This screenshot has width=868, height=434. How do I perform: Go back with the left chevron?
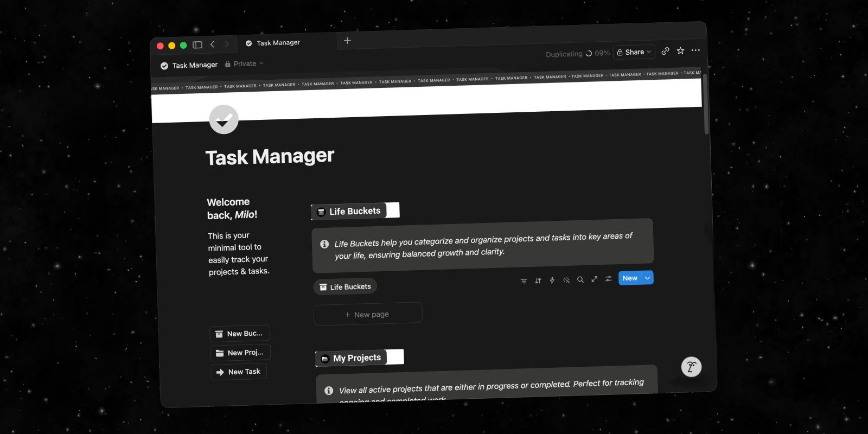[213, 44]
